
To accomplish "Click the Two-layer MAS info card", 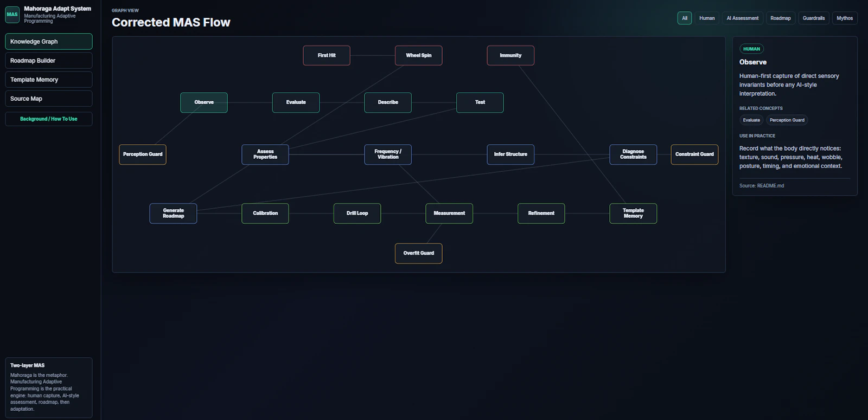I will pos(49,387).
